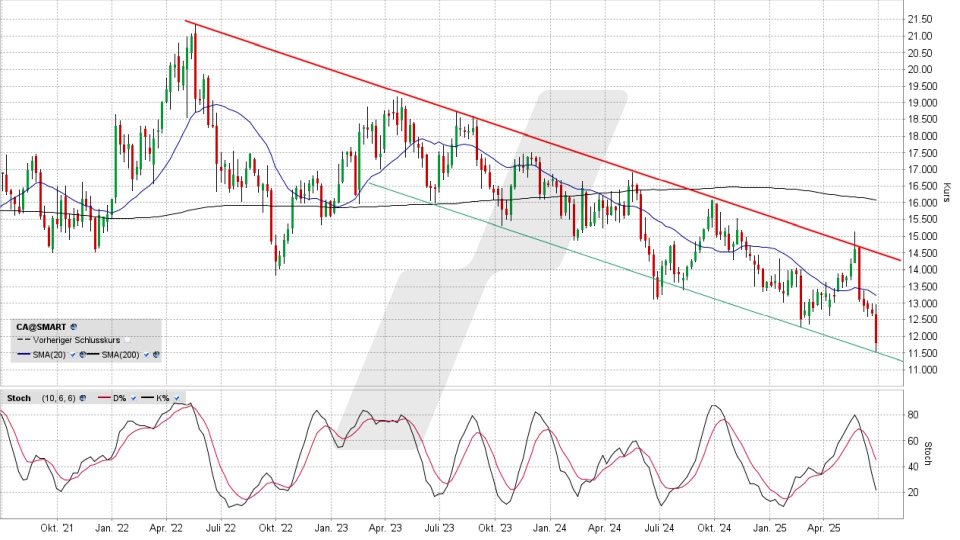This screenshot has height=540, width=960.
Task: Open settings icon next to Stoch (10, 6, 6)
Action: [x=83, y=398]
